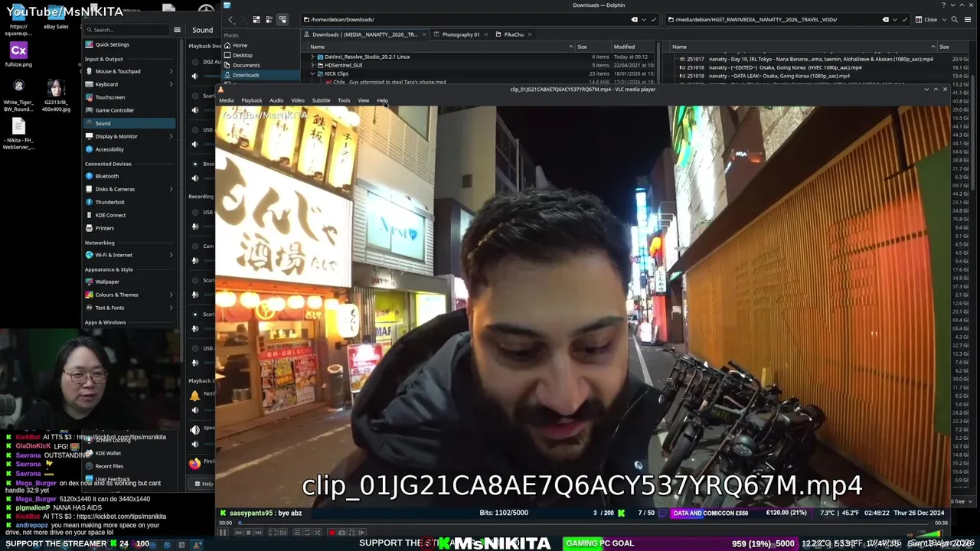Viewport: 980px width, 551px height.
Task: Open Display & Monitor settings
Action: (x=129, y=136)
